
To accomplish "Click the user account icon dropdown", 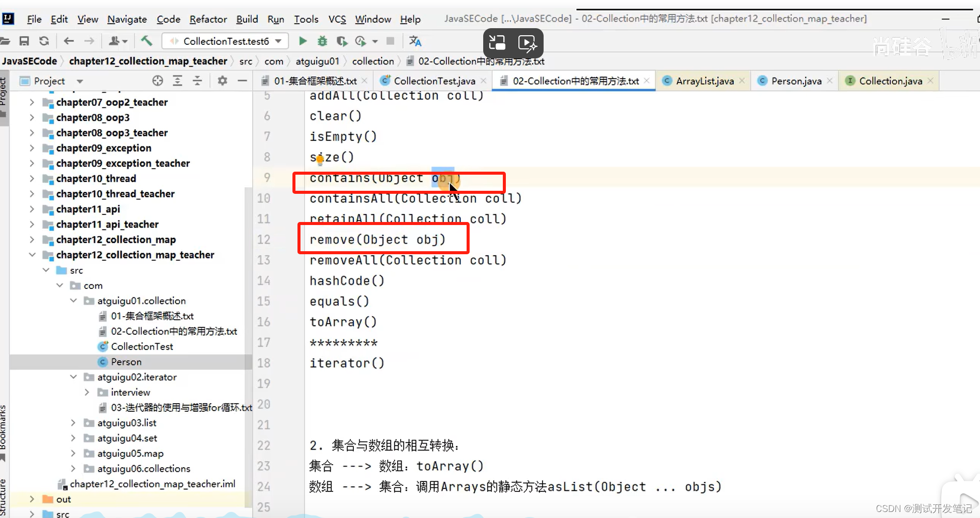I will click(x=118, y=41).
